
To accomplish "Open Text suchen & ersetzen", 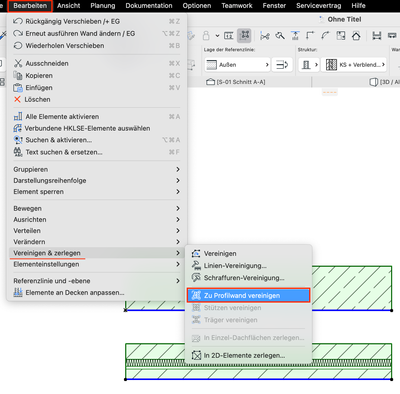I will [x=97, y=152].
